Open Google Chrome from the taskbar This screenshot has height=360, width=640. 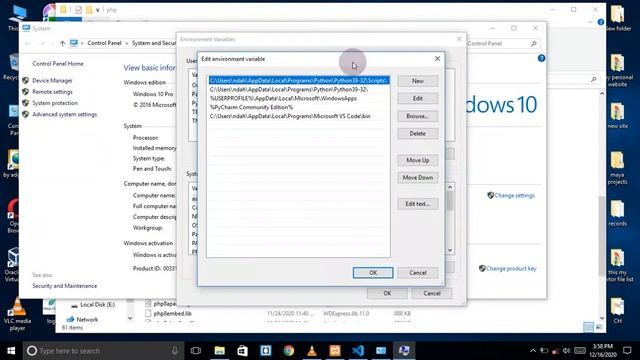pyautogui.click(x=289, y=351)
